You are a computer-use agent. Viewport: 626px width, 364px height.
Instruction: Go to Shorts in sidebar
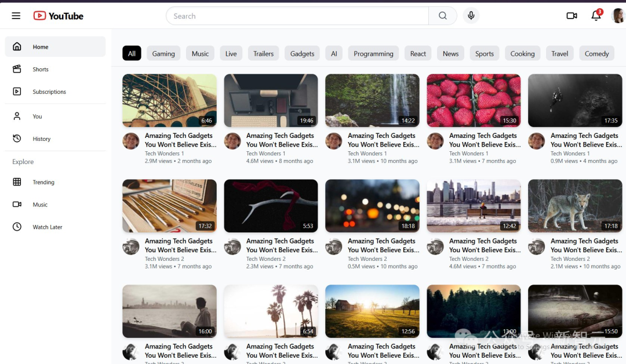pos(41,70)
